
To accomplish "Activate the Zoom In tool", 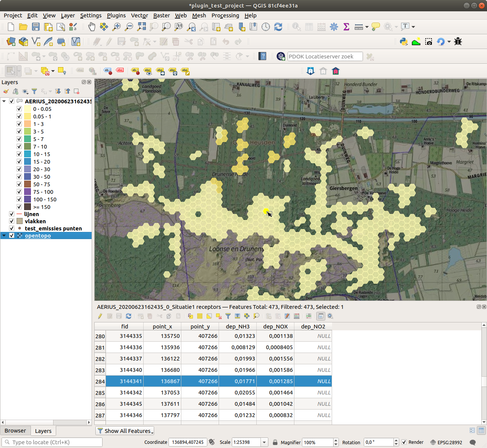I will point(116,27).
